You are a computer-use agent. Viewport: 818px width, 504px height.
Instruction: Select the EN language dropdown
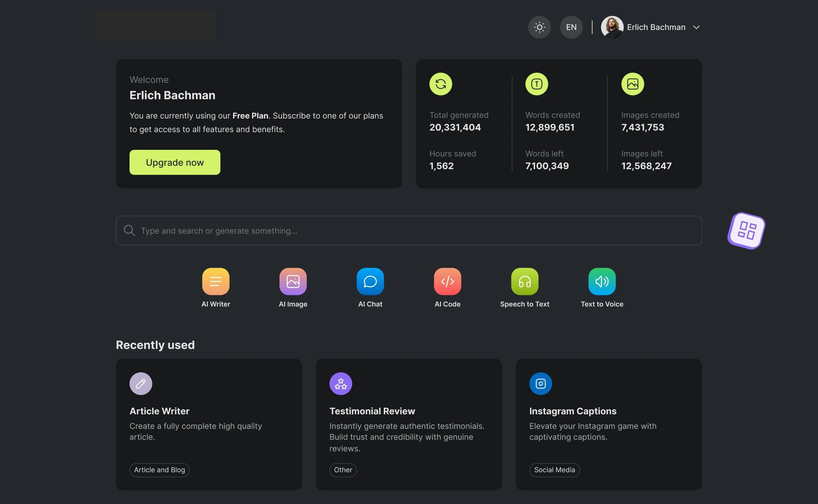[x=571, y=27]
